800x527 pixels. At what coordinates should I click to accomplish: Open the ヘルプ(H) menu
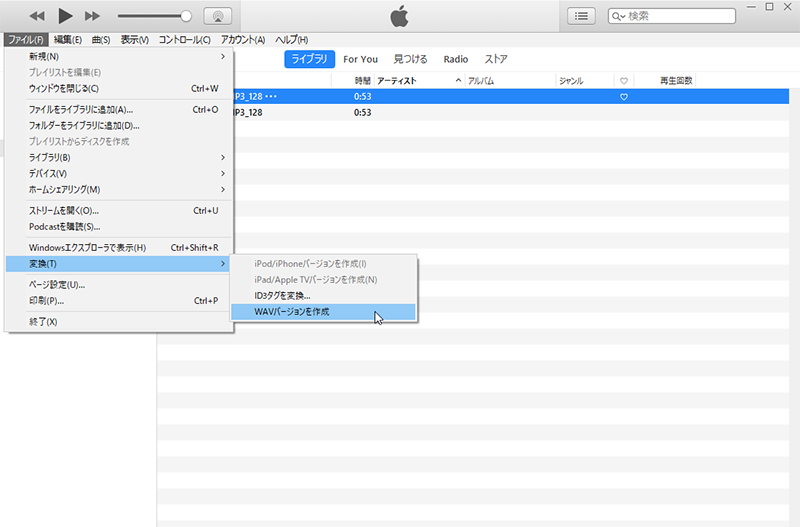pos(291,40)
